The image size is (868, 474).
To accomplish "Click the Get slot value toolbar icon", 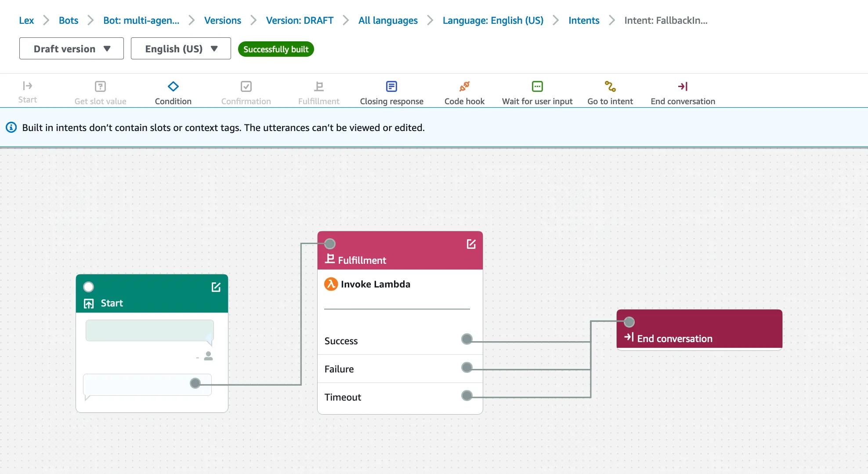I will [x=100, y=86].
